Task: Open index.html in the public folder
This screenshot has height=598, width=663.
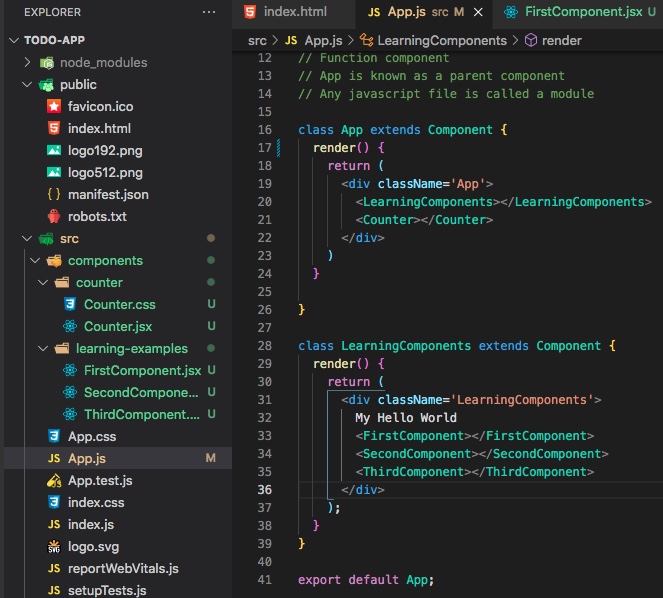Action: (x=99, y=128)
